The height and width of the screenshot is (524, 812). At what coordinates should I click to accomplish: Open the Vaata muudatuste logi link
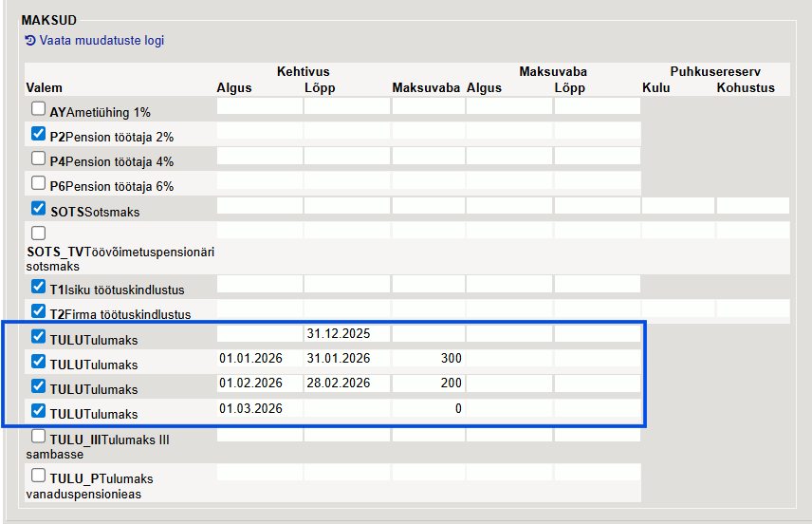click(x=101, y=41)
